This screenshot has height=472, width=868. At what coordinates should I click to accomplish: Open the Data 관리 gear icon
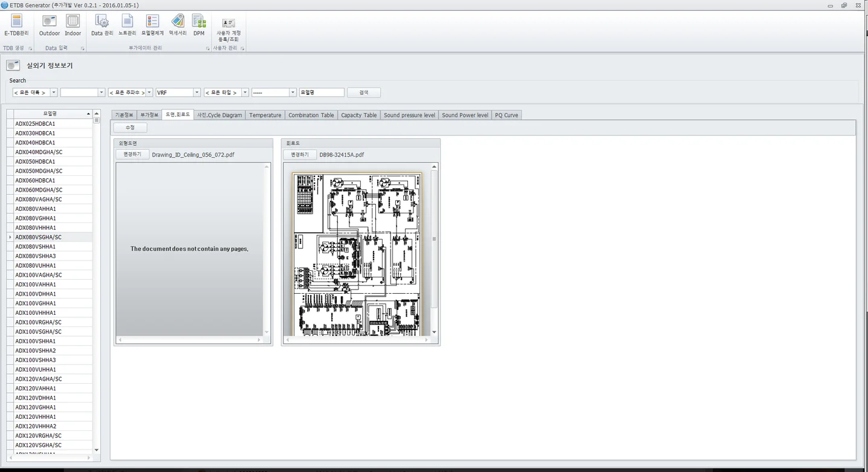click(x=102, y=25)
